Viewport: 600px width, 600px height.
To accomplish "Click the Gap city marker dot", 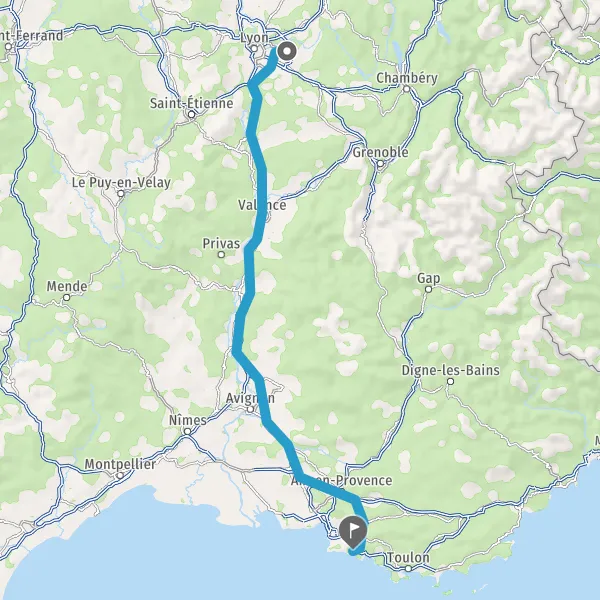I will pos(429,289).
